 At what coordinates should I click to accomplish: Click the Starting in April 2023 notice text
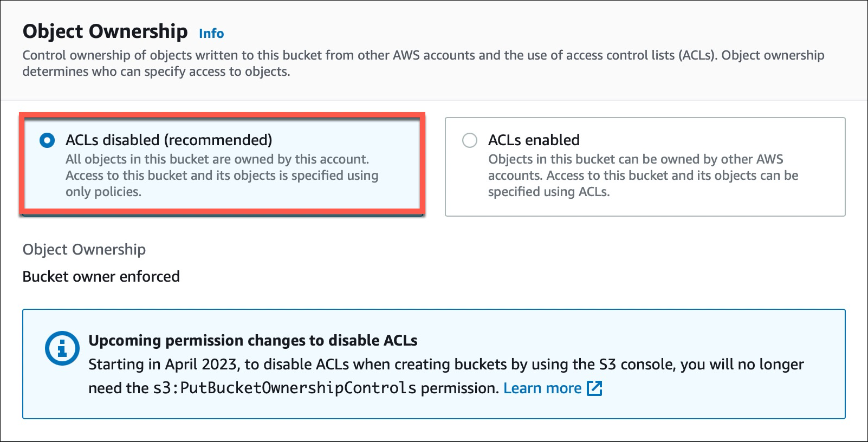click(x=446, y=376)
